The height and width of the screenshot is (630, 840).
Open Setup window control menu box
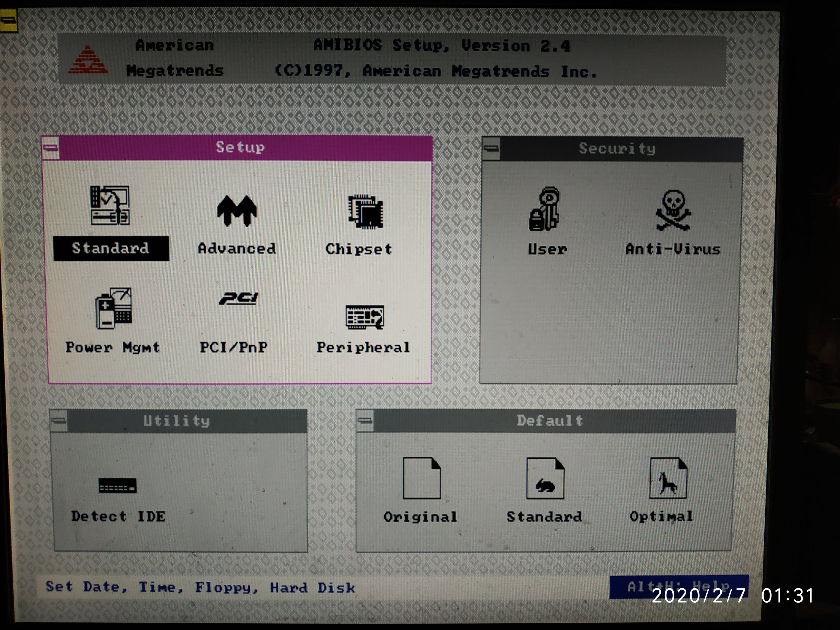[x=50, y=148]
